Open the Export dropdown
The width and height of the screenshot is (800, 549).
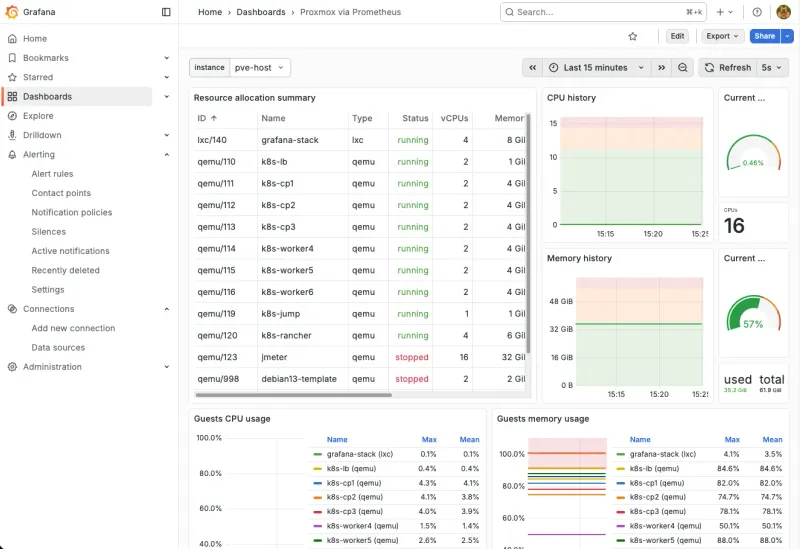coord(722,36)
